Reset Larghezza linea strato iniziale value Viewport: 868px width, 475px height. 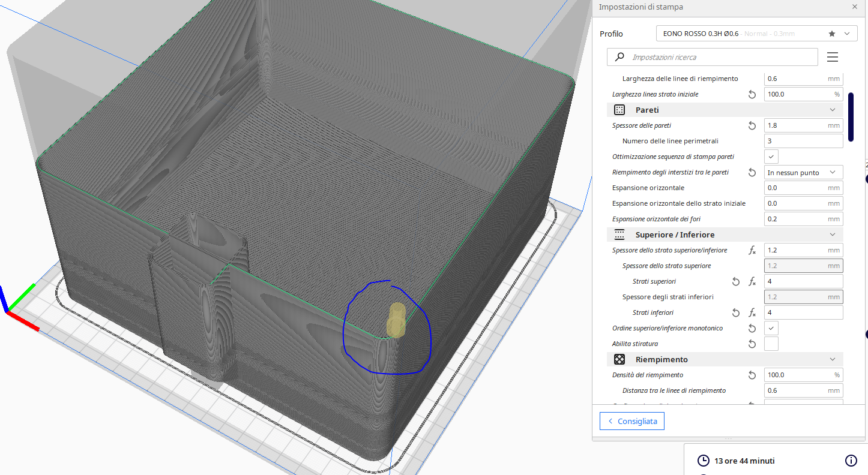(752, 95)
